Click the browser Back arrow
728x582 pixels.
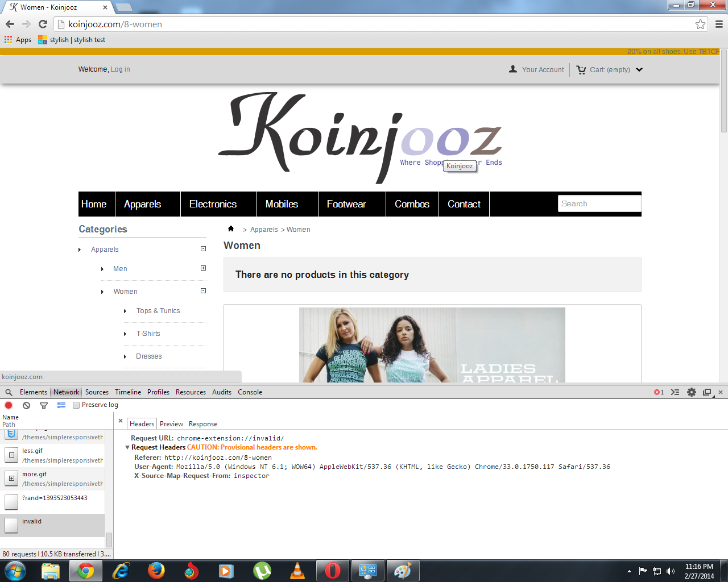pos(10,24)
